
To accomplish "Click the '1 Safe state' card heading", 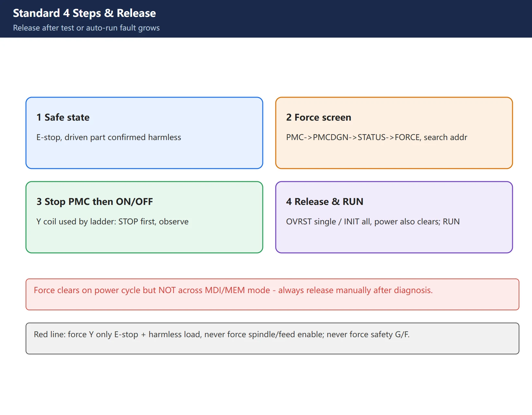I will tap(63, 117).
